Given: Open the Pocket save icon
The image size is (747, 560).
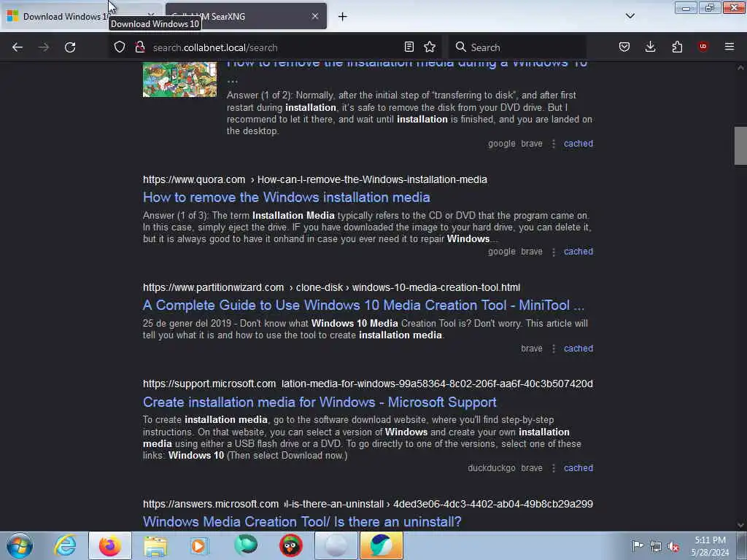Looking at the screenshot, I should pyautogui.click(x=624, y=47).
